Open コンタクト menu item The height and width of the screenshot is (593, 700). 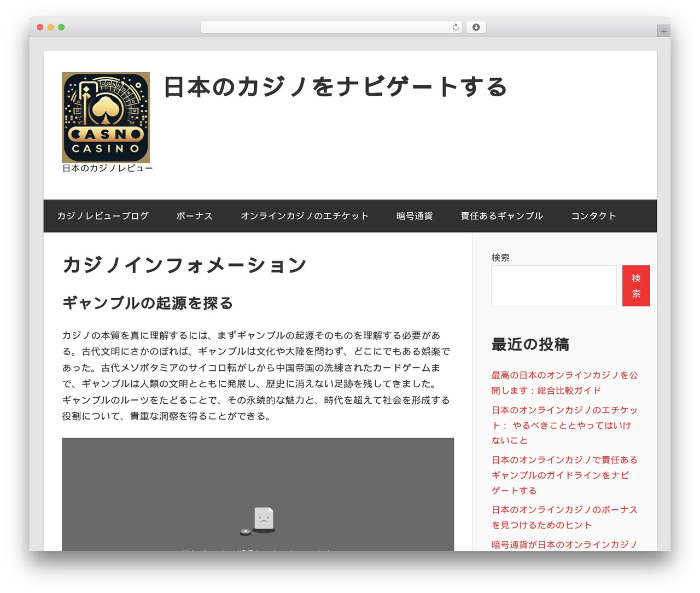(x=593, y=216)
